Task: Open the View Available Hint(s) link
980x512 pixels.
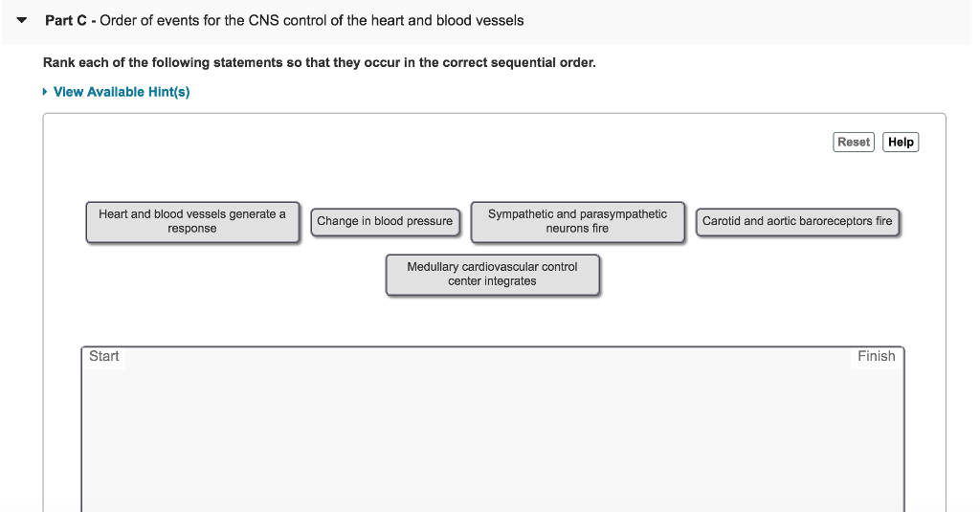Action: coord(122,92)
